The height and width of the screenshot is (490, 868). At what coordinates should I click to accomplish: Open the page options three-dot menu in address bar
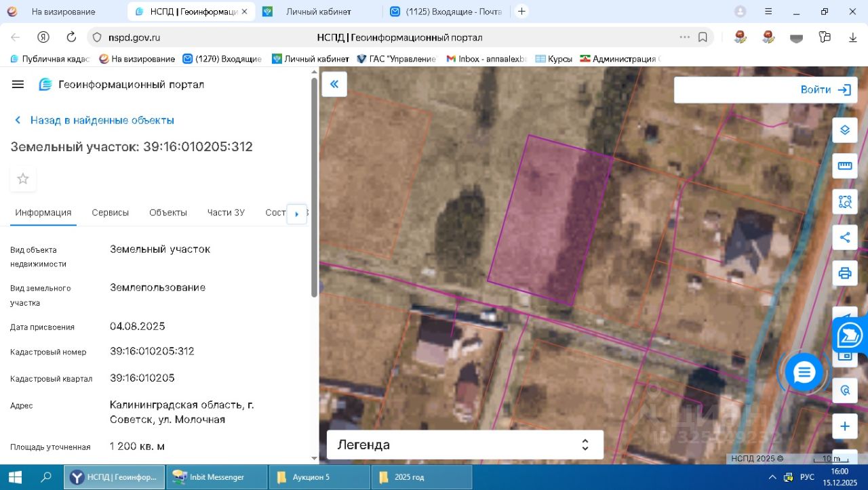click(685, 37)
